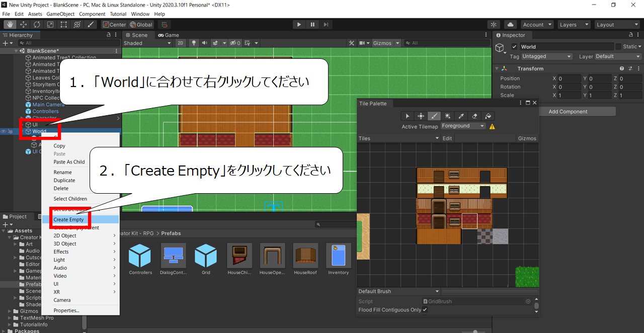Pick the Tile Palette flood fill bucket tool
This screenshot has height=333, width=644.
pyautogui.click(x=488, y=116)
